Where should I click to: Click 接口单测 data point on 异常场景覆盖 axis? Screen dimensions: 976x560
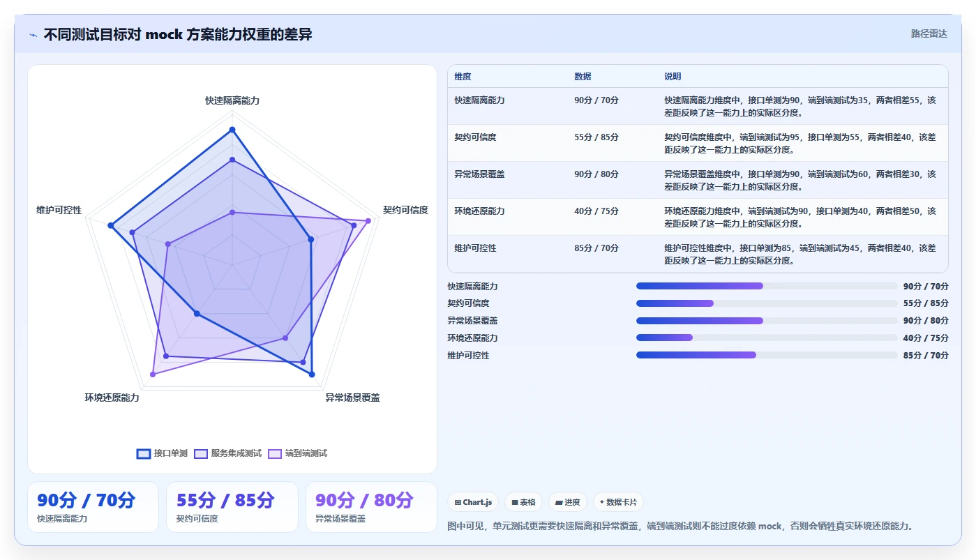[x=312, y=374]
